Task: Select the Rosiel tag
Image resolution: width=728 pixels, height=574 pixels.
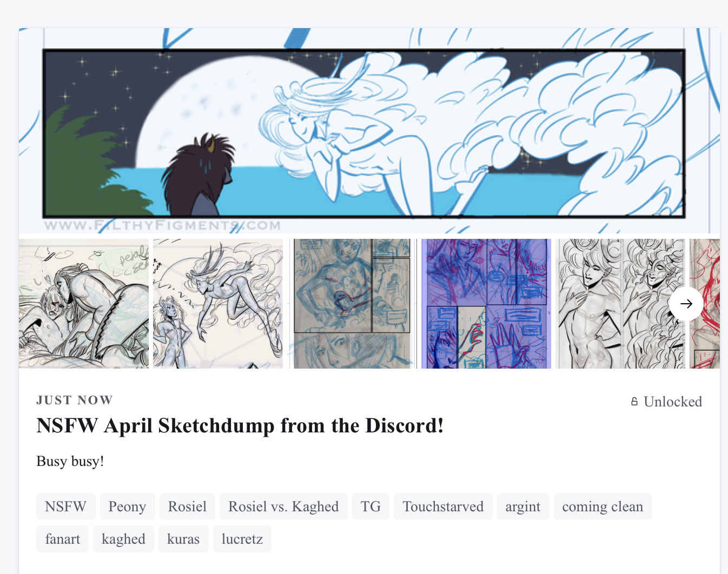Action: tap(187, 506)
